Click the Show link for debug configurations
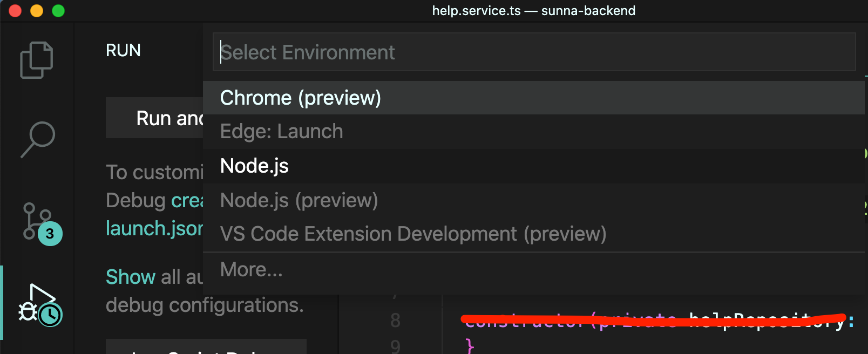 pos(131,277)
